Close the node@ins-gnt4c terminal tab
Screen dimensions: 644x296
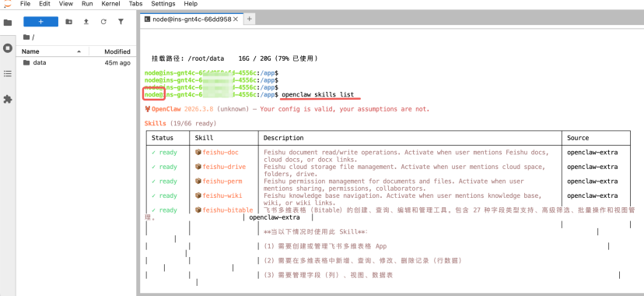[x=236, y=19]
